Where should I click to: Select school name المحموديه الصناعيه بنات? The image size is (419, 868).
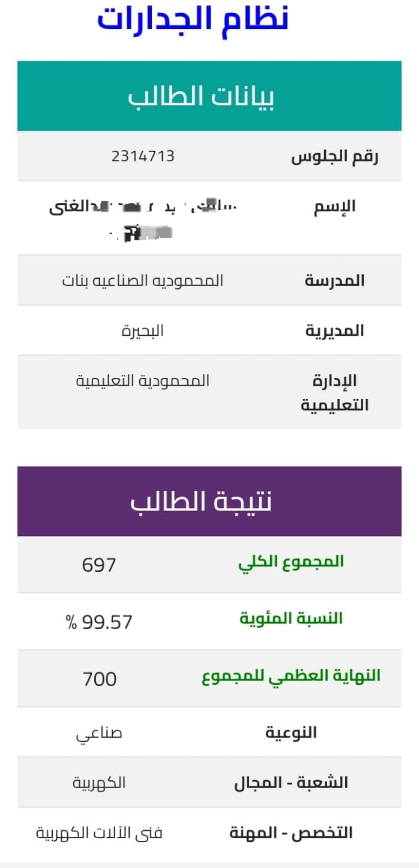point(143,281)
